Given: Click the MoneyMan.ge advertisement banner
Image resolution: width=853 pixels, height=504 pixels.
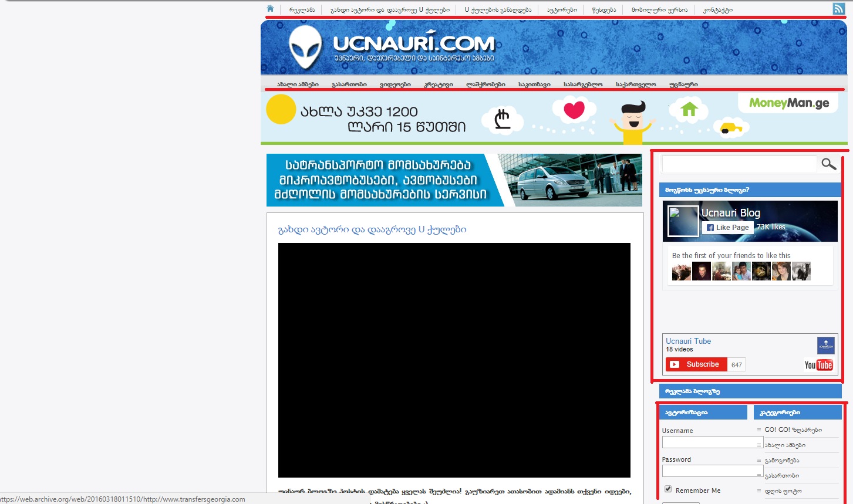Looking at the screenshot, I should coord(554,119).
